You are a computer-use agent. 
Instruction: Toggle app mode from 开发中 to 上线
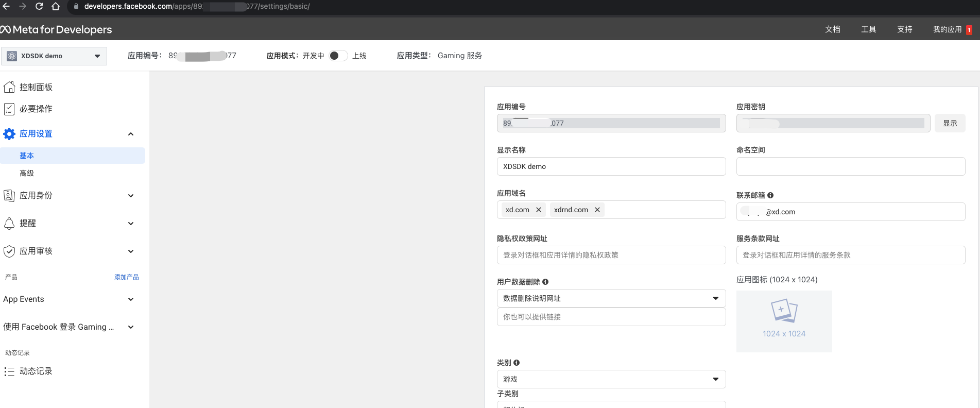338,56
